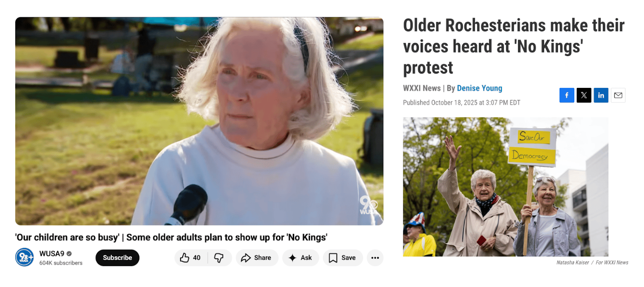The height and width of the screenshot is (287, 644).
Task: Play the video of the white-haired woman
Action: 199,121
